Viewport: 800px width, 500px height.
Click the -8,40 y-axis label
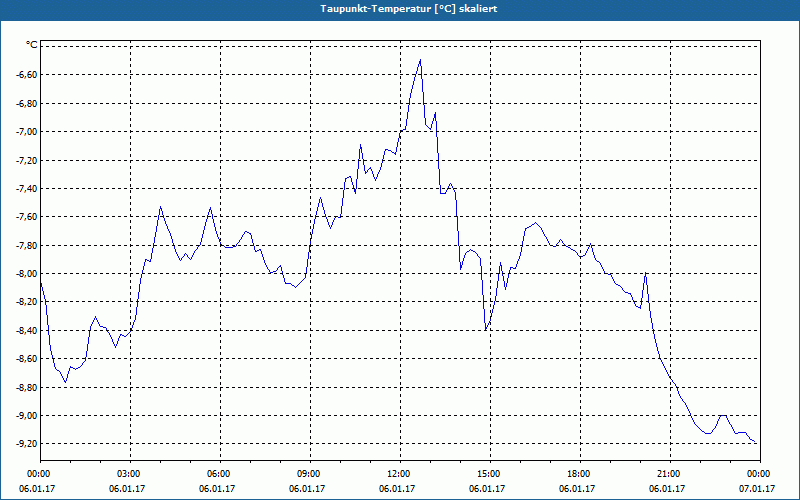pos(27,330)
